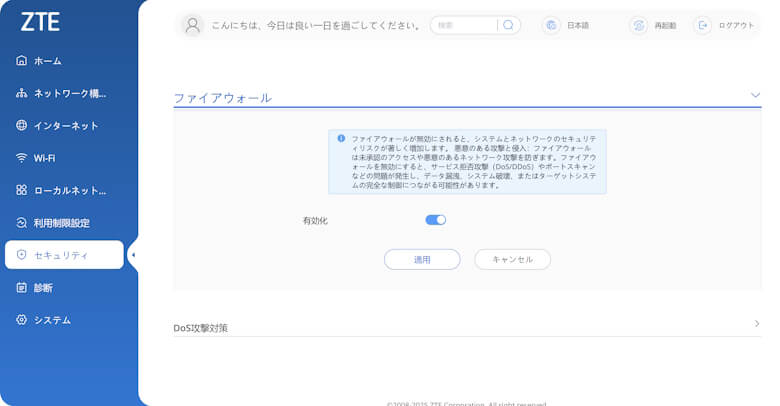Viewport: 780px width, 406px height.
Task: Expand the DoS攻撃対策 section
Action: (x=756, y=324)
